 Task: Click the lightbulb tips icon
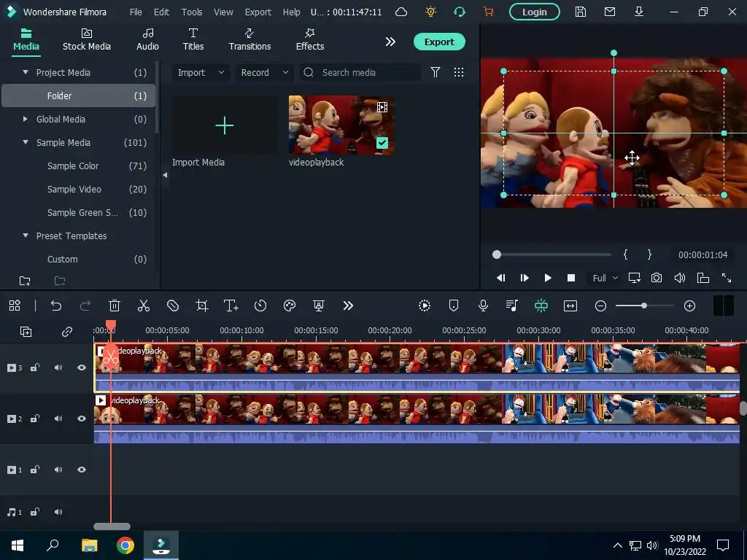pyautogui.click(x=430, y=12)
